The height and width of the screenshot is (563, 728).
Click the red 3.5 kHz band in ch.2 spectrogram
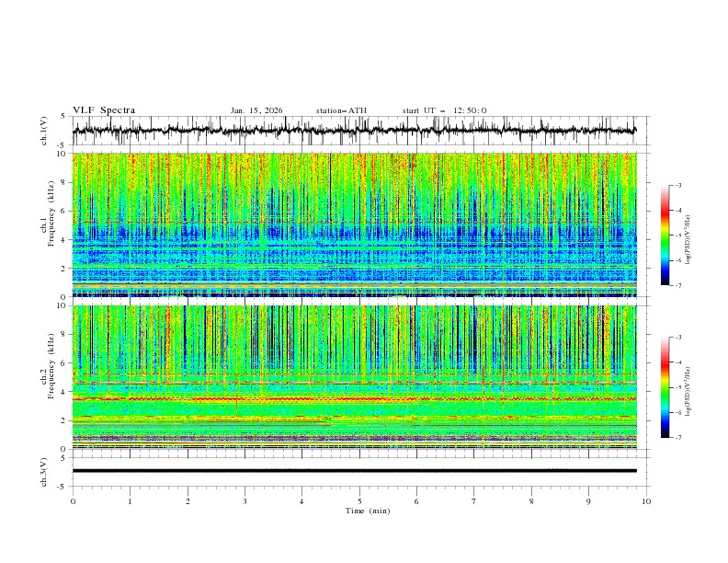coord(354,398)
